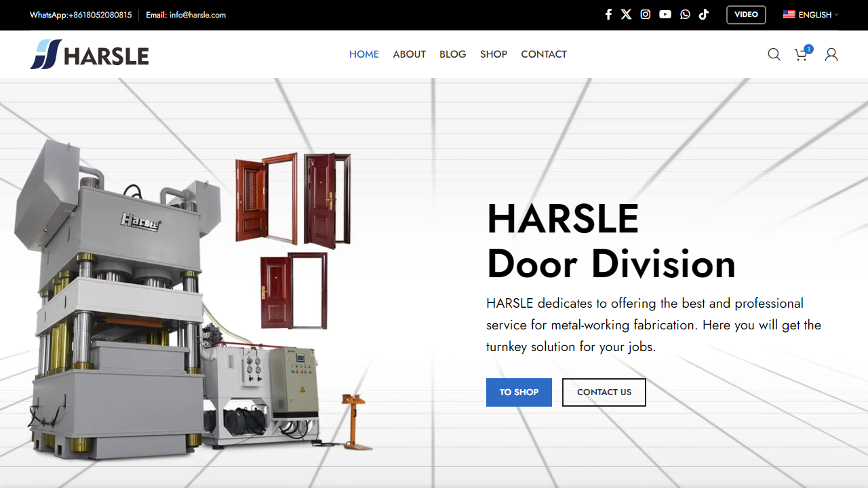Open the ABOUT menu item
868x488 pixels.
(x=410, y=54)
